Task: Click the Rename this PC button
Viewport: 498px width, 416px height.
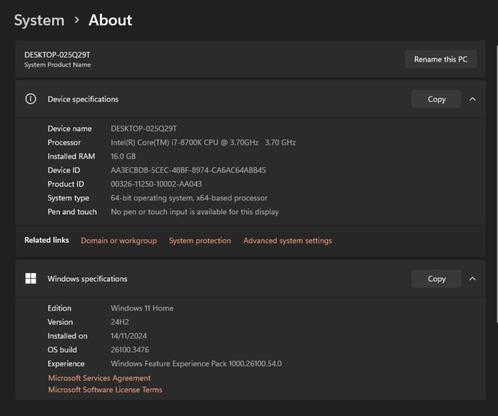Action: tap(441, 59)
